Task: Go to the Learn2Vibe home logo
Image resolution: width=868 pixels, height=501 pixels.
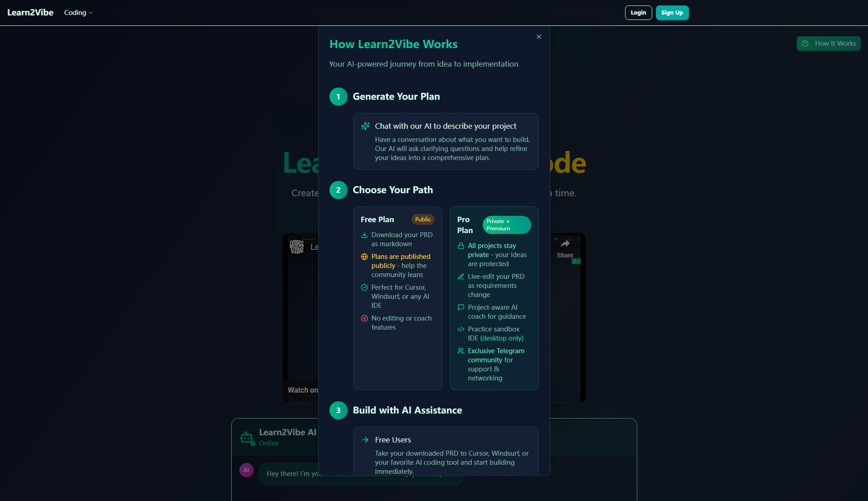Action: coord(30,13)
